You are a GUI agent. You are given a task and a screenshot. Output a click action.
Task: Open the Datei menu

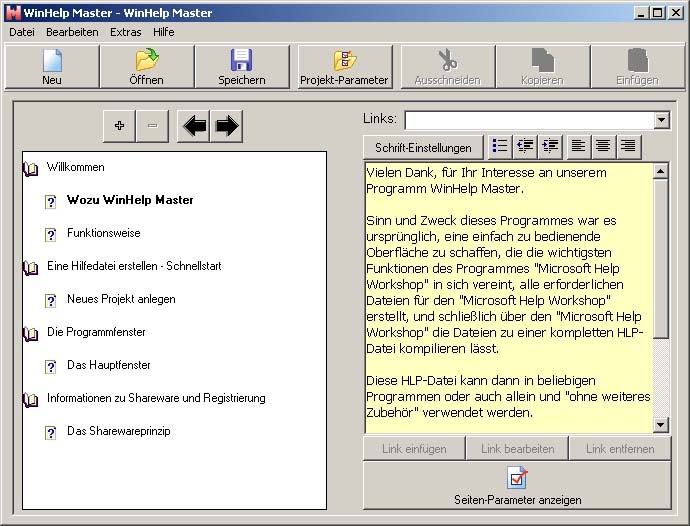pyautogui.click(x=21, y=32)
